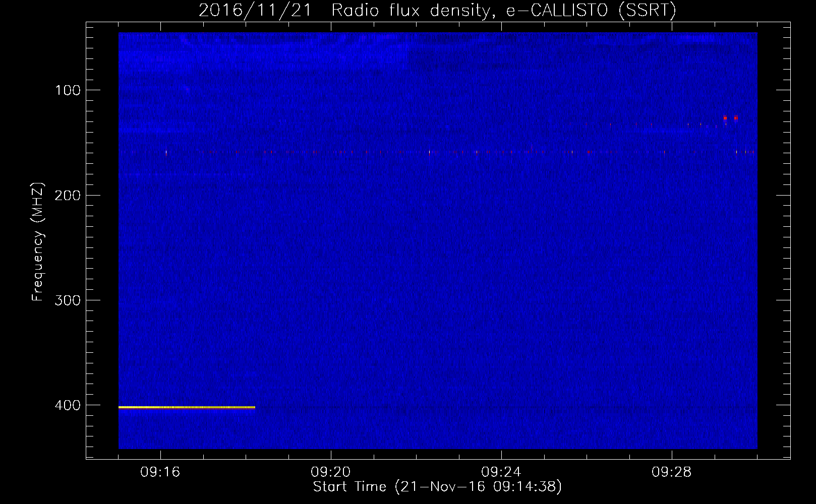Click the 200 frequency tick label

pyautogui.click(x=68, y=195)
